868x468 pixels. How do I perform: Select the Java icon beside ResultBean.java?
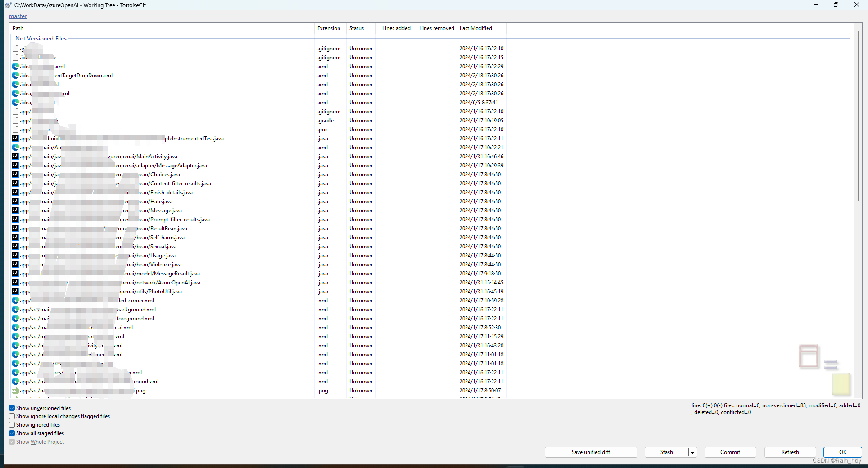click(x=15, y=229)
